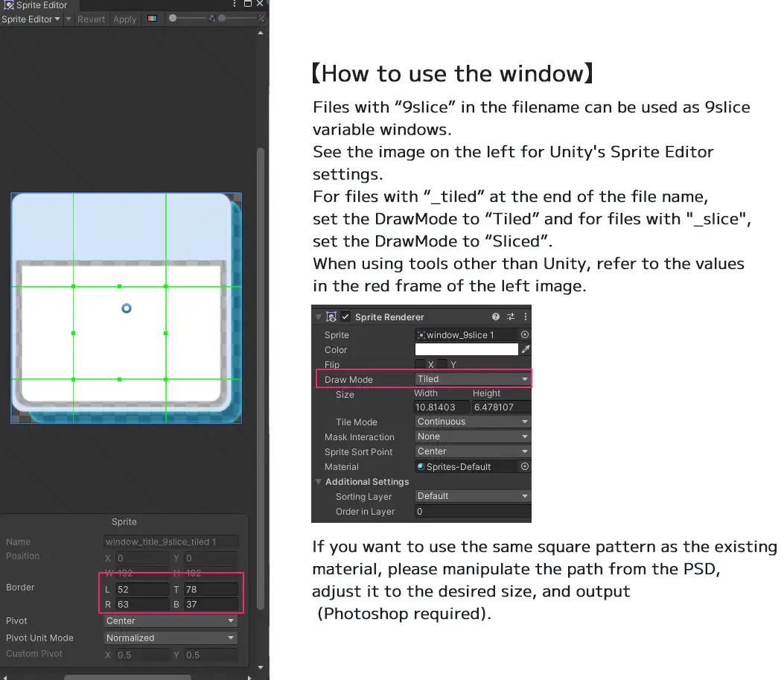Open the Sprite Renderer three-dot menu
Viewport: 784px width, 680px height.
526,317
